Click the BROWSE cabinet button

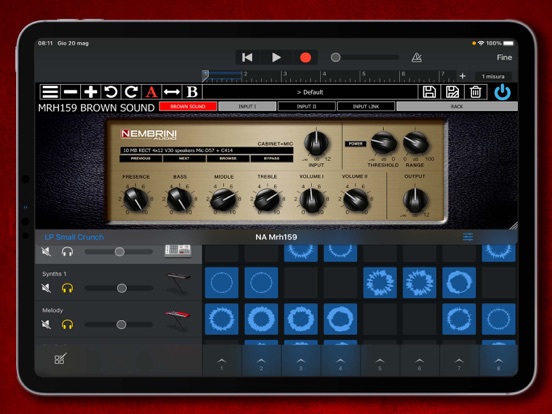click(x=228, y=158)
